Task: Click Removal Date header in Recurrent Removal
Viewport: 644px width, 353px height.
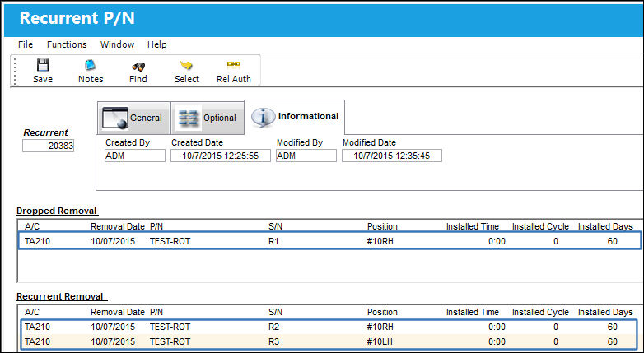Action: 118,313
